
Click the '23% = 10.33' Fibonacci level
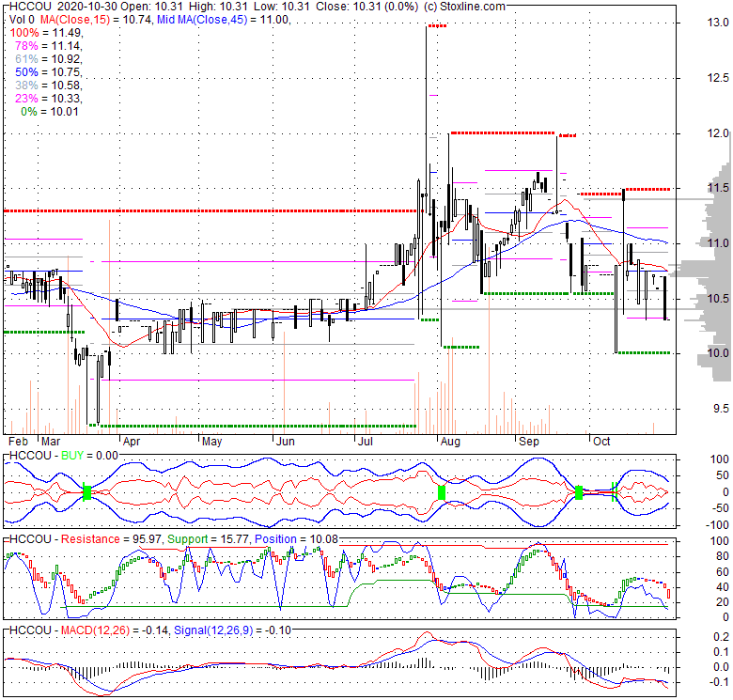[x=49, y=98]
